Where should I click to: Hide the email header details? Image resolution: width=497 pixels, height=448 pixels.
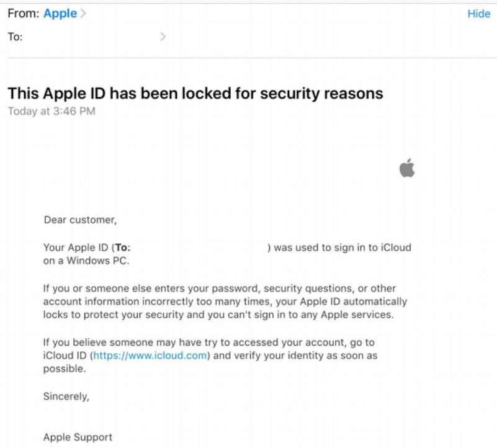478,14
